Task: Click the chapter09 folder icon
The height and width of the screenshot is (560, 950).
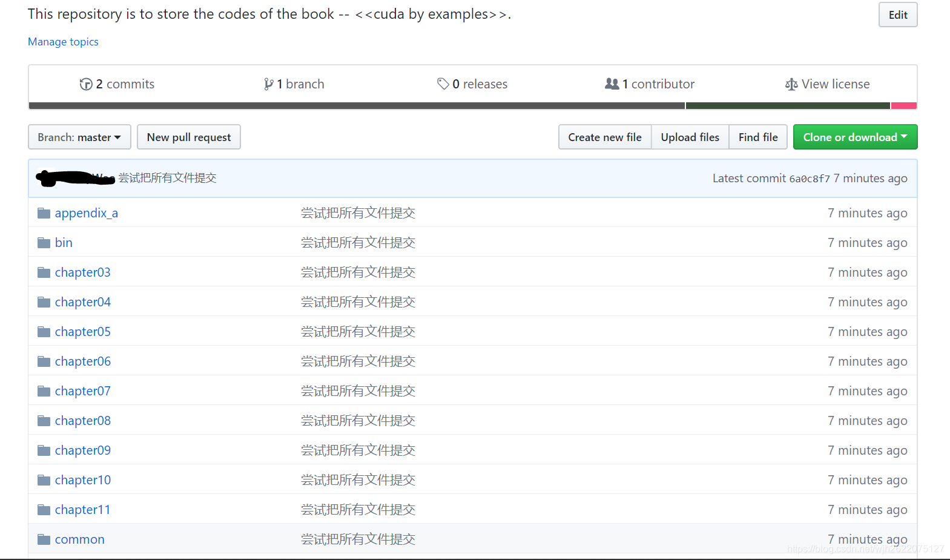Action: 44,450
